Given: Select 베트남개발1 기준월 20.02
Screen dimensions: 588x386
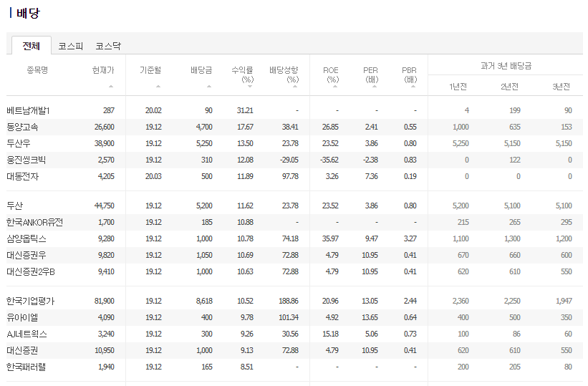Looking at the screenshot, I should [x=153, y=111].
